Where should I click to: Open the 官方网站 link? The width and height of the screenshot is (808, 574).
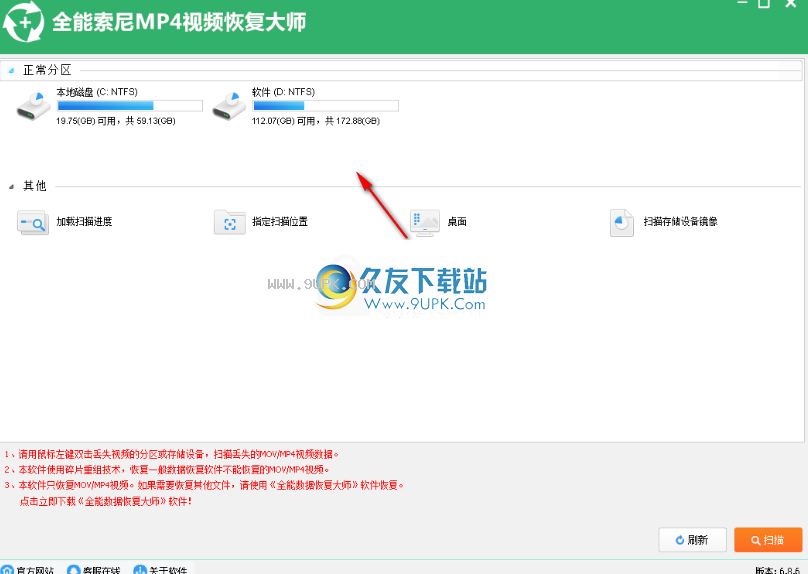pos(35,570)
